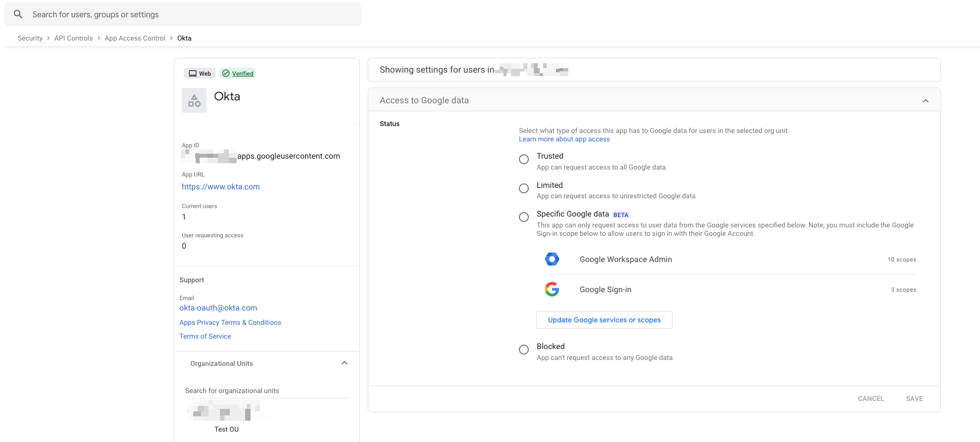
Task: Click the CANCEL button
Action: (871, 398)
